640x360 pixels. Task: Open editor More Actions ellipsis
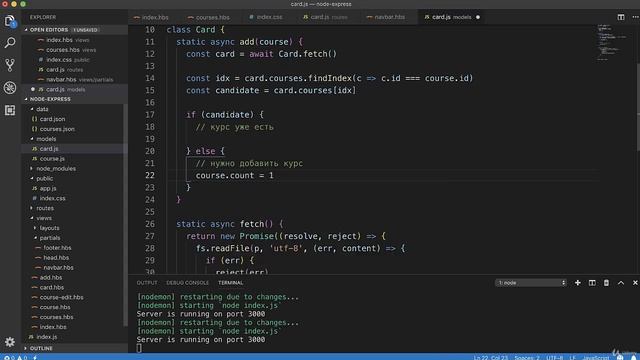pyautogui.click(x=636, y=17)
